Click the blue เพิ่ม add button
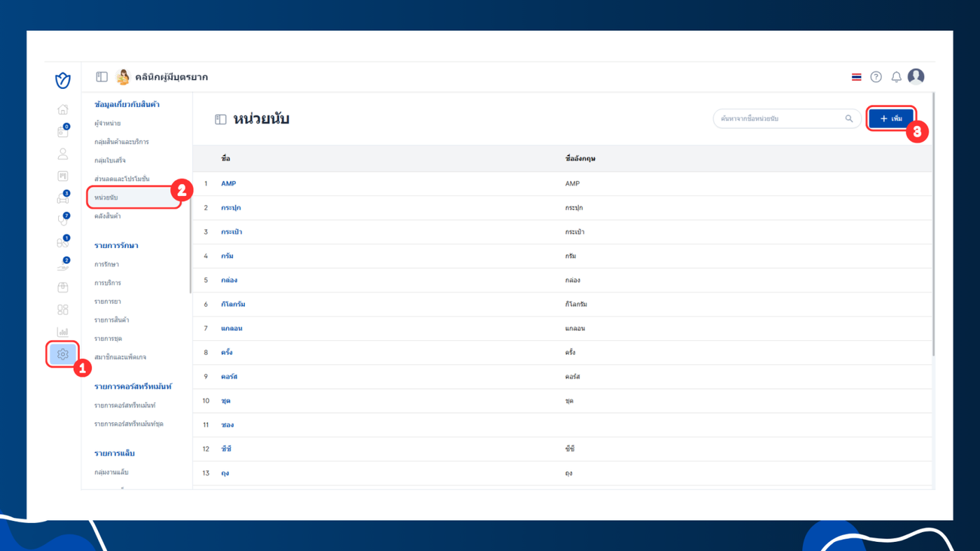Image resolution: width=980 pixels, height=551 pixels. [x=891, y=119]
